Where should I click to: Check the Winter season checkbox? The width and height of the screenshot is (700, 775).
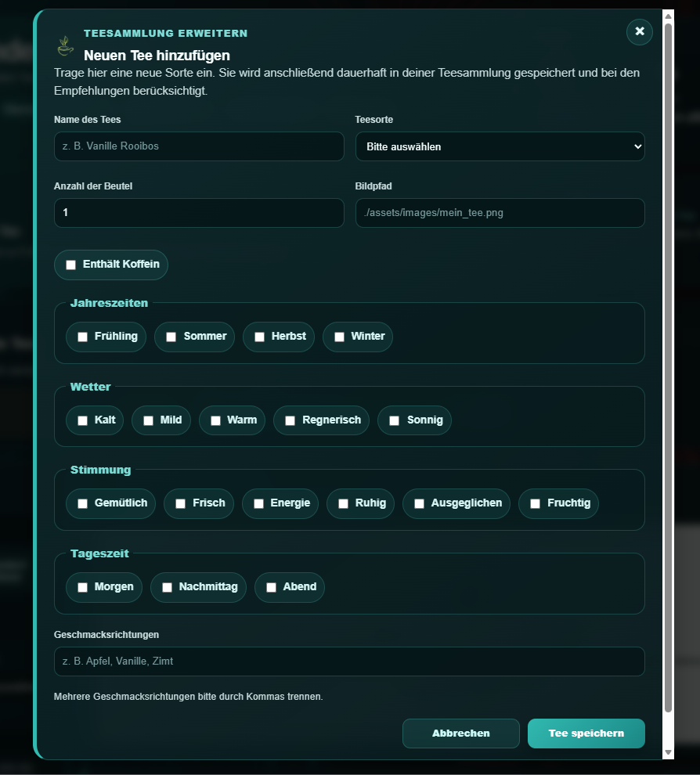click(339, 337)
